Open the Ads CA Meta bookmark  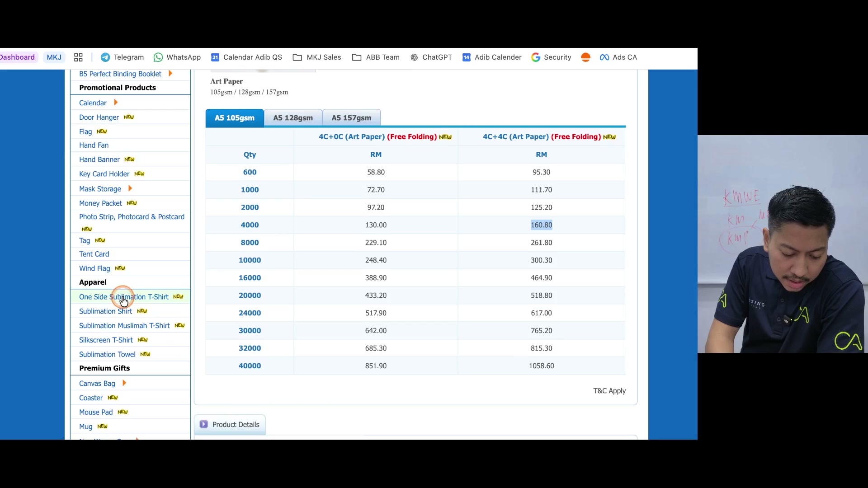618,57
